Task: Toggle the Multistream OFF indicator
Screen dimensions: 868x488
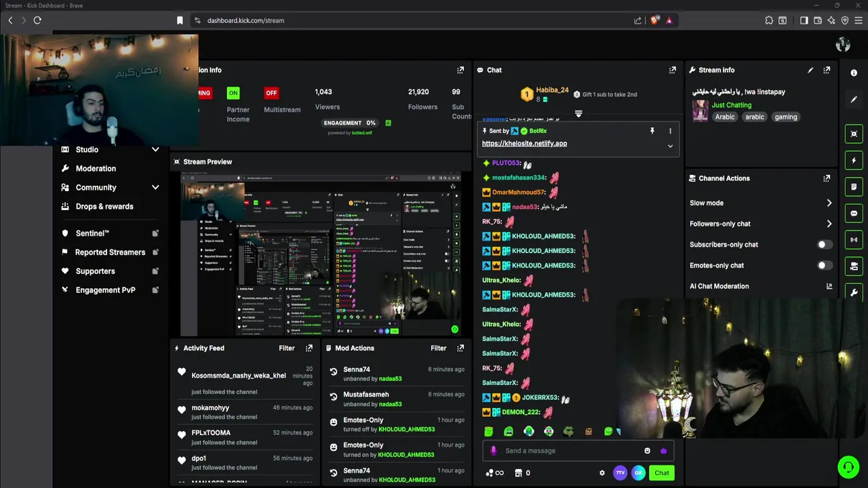Action: [271, 93]
